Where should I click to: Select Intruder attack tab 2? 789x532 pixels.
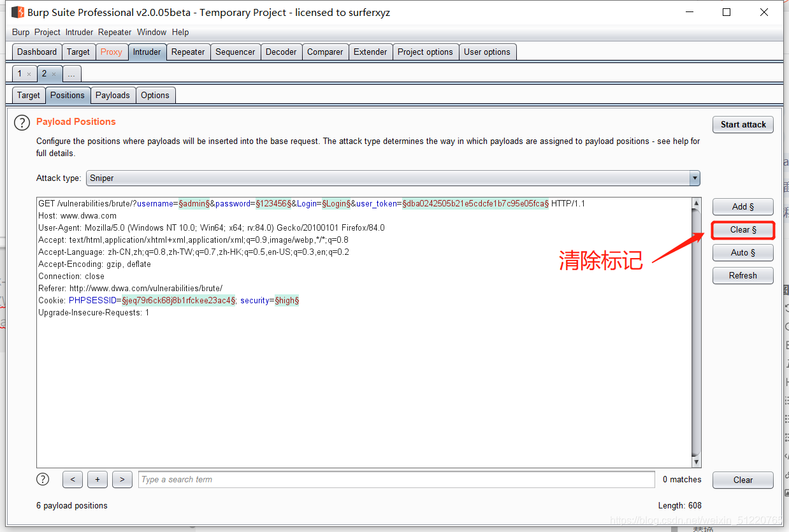tap(44, 74)
